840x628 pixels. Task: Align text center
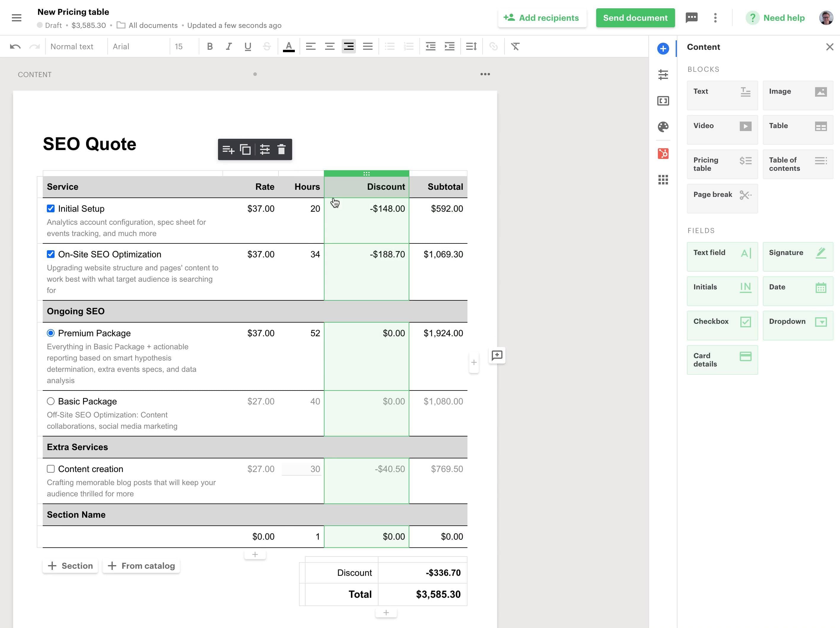tap(330, 46)
